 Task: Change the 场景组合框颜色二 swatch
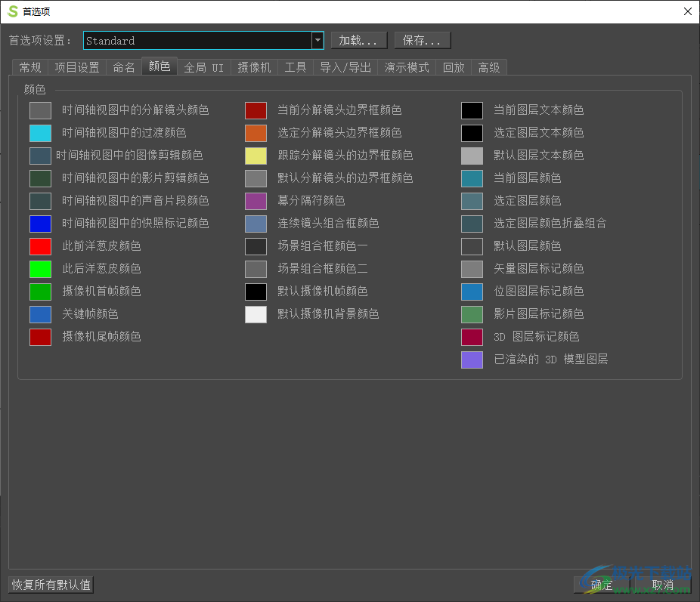click(256, 269)
